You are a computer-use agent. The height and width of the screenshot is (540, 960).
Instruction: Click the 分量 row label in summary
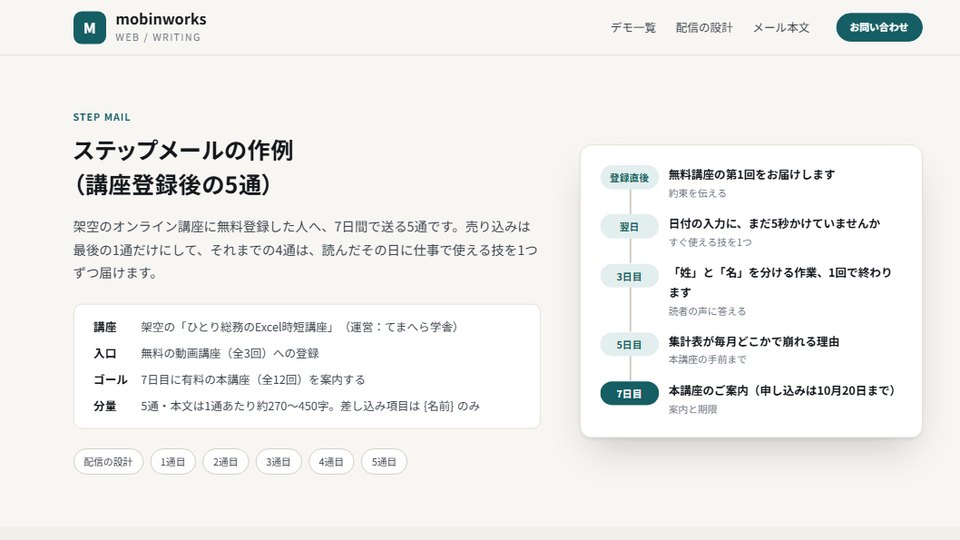[x=105, y=406]
